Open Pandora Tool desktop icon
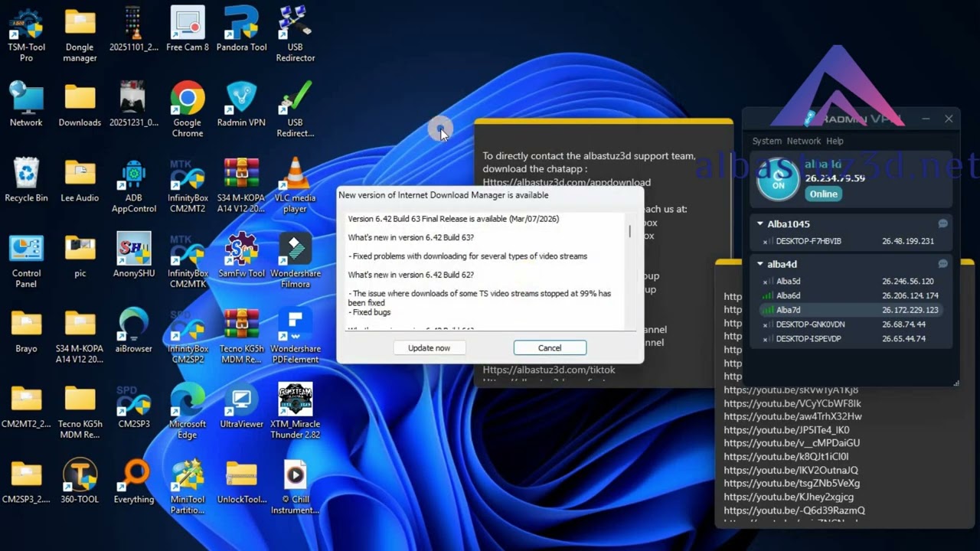The height and width of the screenshot is (551, 980). [x=241, y=29]
